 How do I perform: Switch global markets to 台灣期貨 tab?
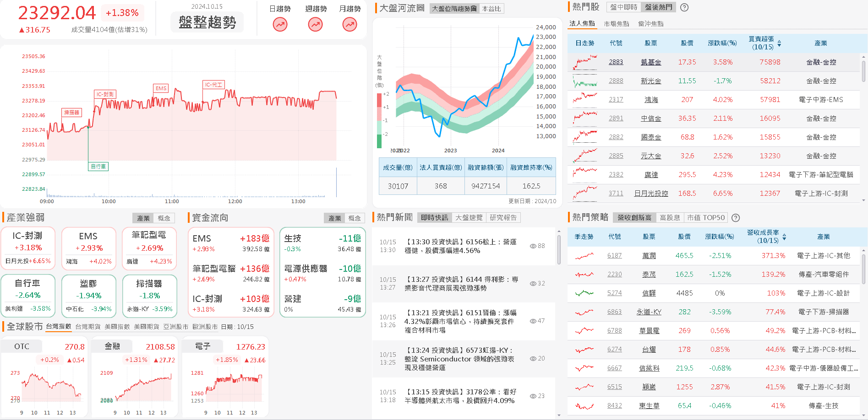point(88,327)
